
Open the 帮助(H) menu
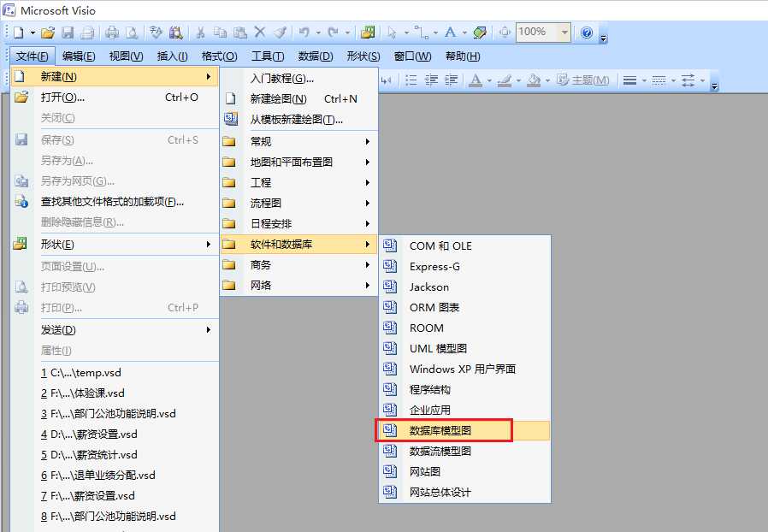click(x=463, y=56)
